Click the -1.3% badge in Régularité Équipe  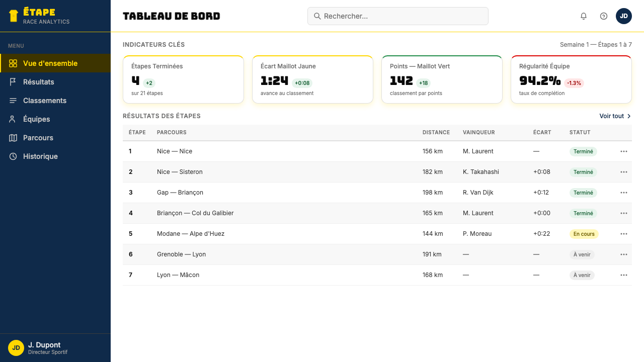click(x=574, y=83)
